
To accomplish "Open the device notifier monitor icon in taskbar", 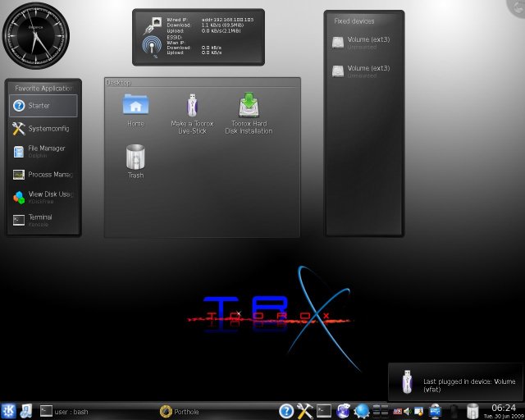I will coord(436,411).
